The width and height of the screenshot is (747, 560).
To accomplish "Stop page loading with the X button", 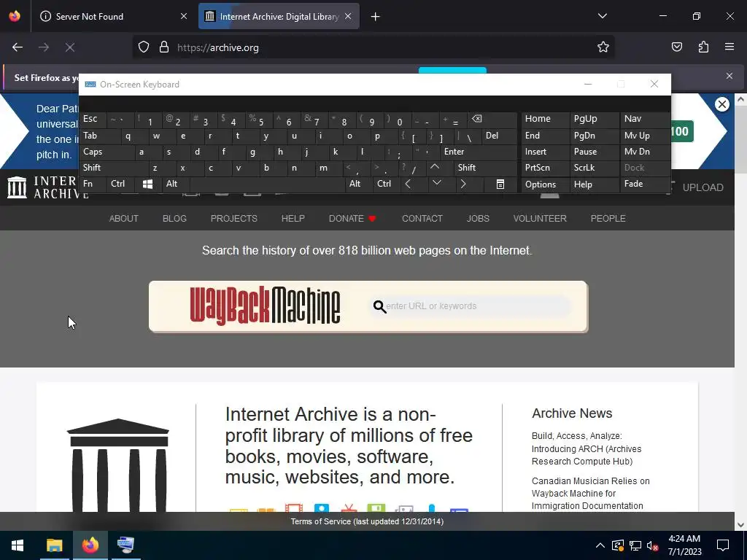I will [x=70, y=47].
